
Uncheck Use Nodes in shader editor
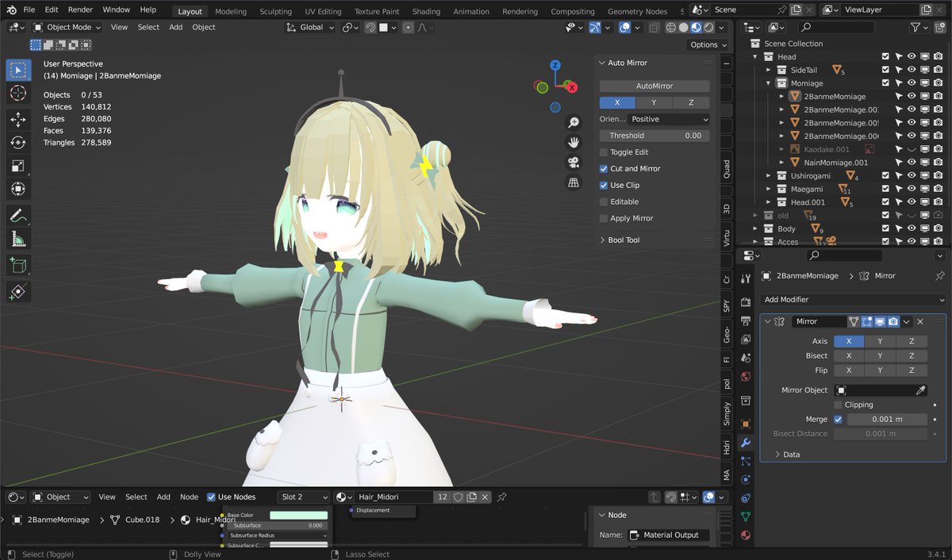pyautogui.click(x=211, y=497)
